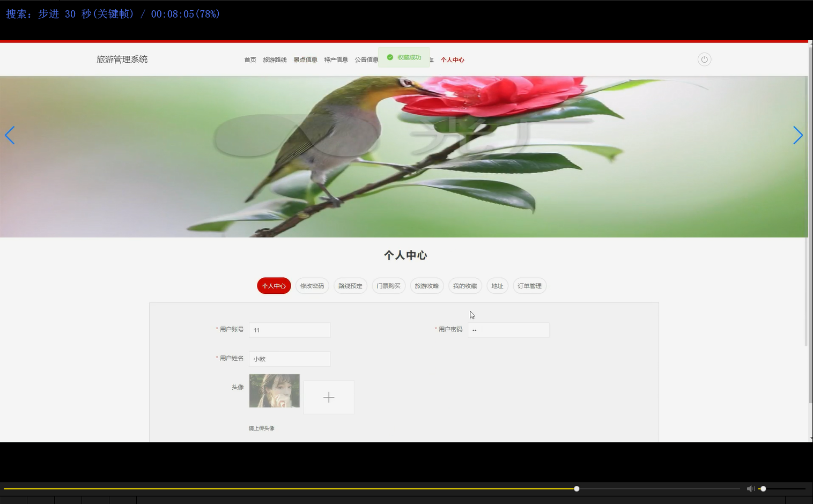Click inside the 用户姓名 input field

[x=289, y=359]
